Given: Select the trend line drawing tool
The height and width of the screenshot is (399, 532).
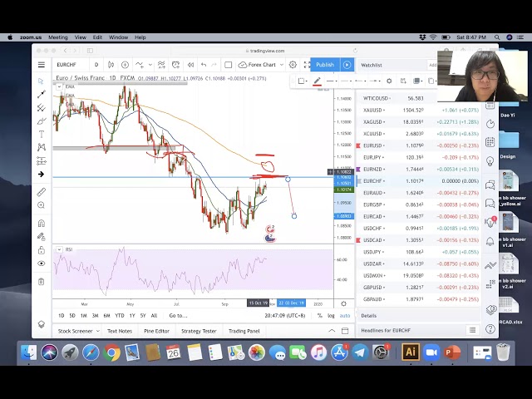Looking at the screenshot, I should 41,94.
